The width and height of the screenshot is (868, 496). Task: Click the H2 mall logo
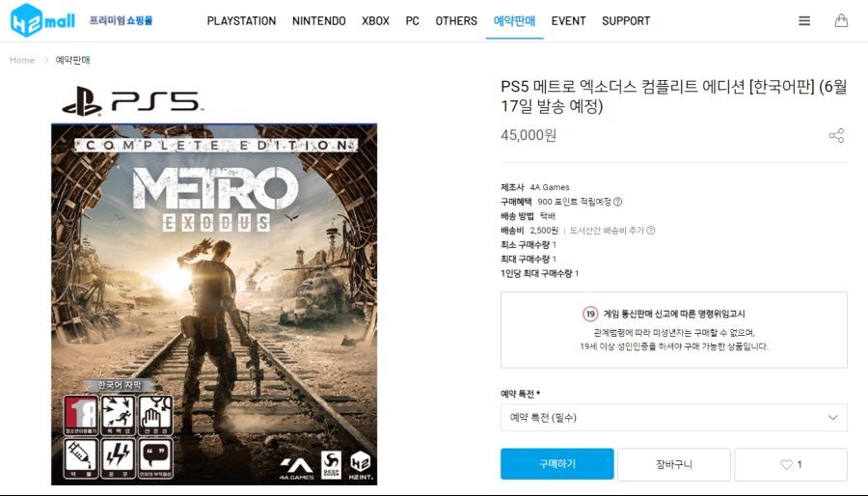click(x=42, y=20)
